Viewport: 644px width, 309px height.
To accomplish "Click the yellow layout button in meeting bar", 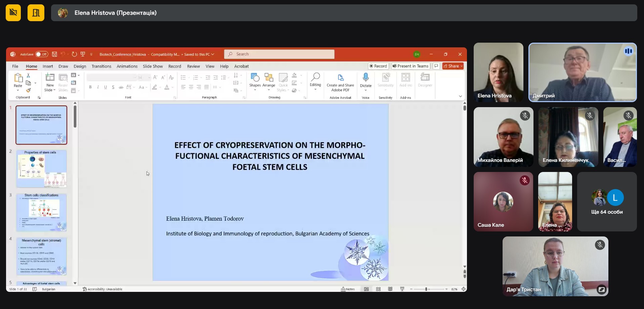I will tap(36, 13).
